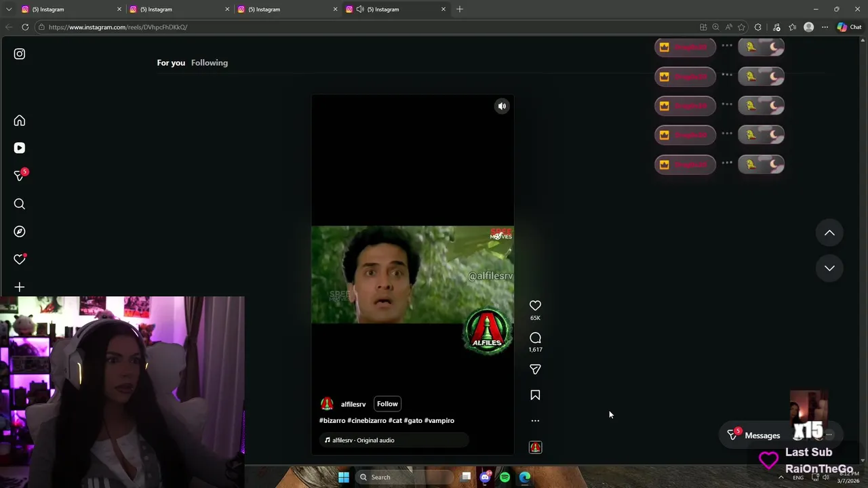
Task: Go to next reel with down arrow
Action: (829, 268)
